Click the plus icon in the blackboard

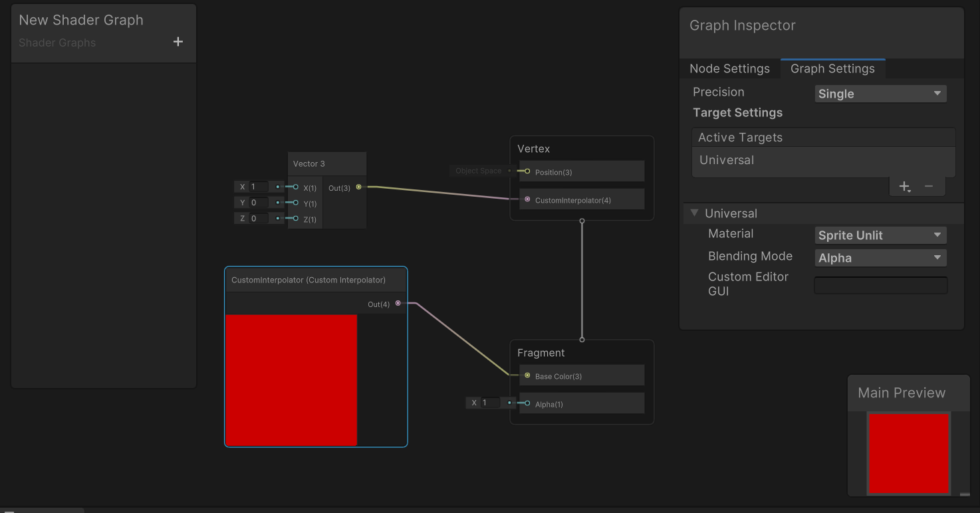point(178,42)
